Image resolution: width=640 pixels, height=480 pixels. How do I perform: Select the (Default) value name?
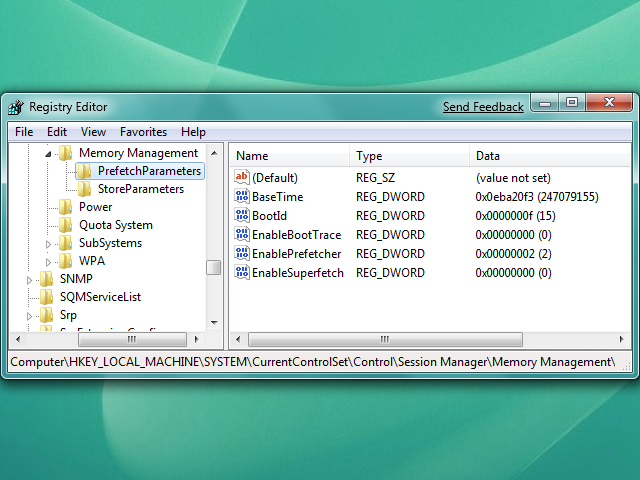coord(275,178)
